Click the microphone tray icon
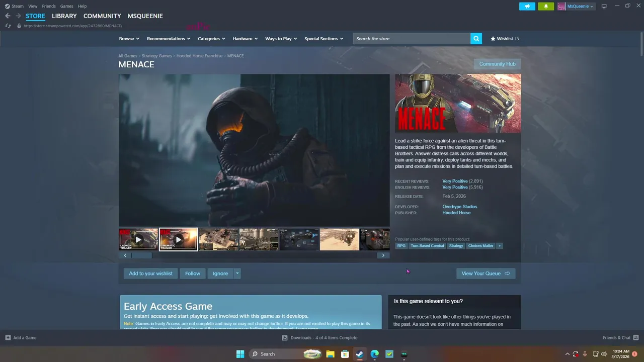 pos(585,354)
